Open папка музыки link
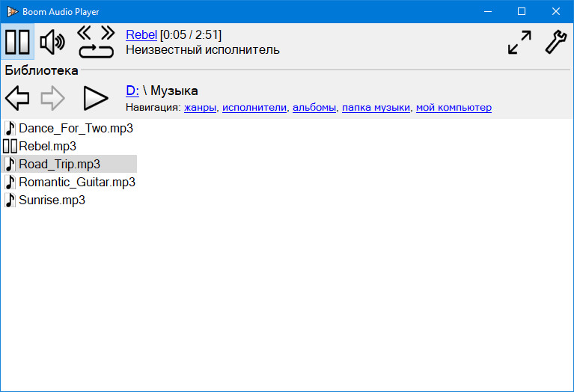The image size is (574, 392). [376, 108]
